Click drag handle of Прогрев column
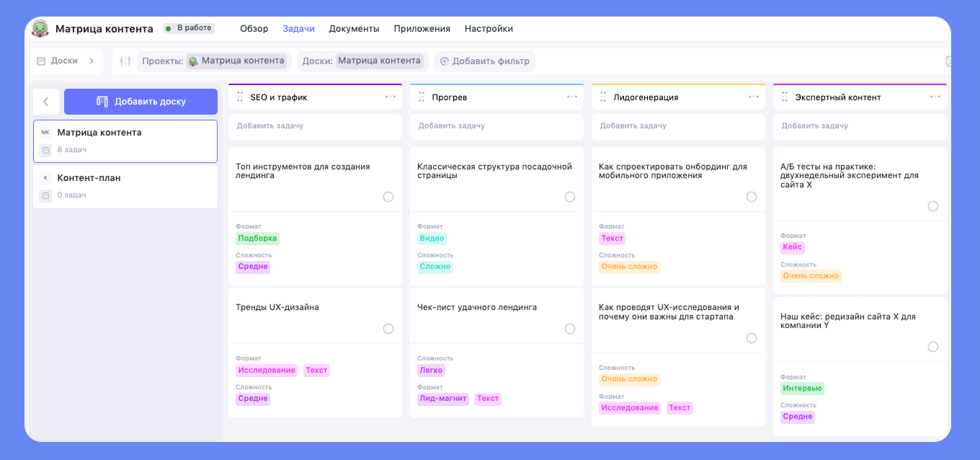The height and width of the screenshot is (460, 980). pyautogui.click(x=422, y=97)
